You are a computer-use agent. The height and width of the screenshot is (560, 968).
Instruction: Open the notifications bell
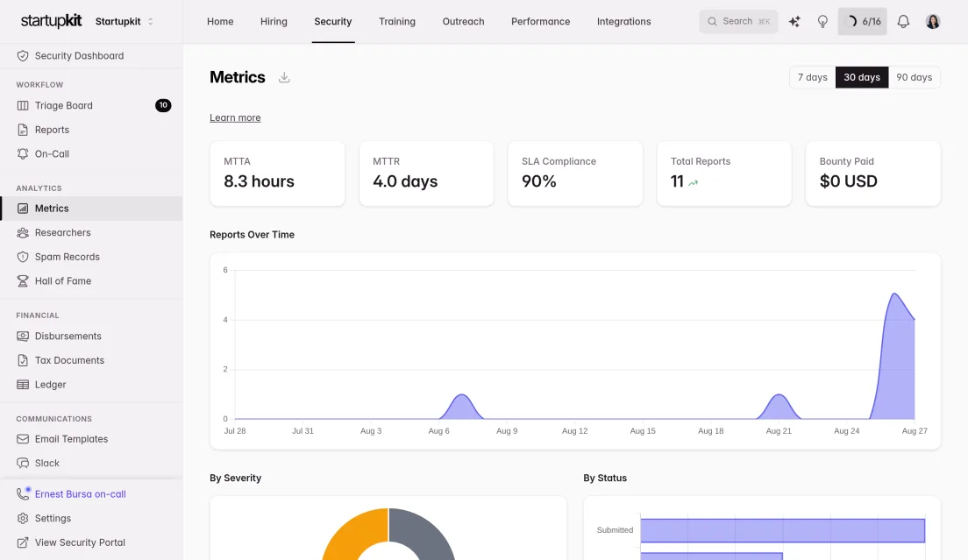(x=903, y=22)
